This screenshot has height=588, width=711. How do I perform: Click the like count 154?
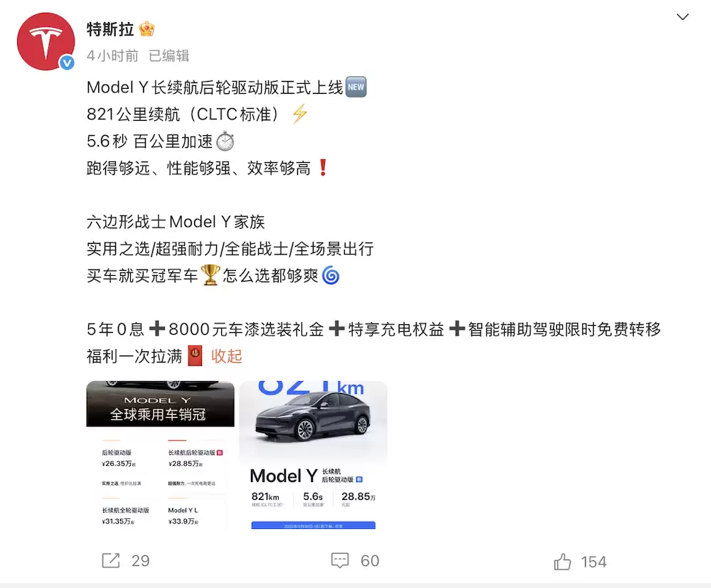click(x=594, y=562)
